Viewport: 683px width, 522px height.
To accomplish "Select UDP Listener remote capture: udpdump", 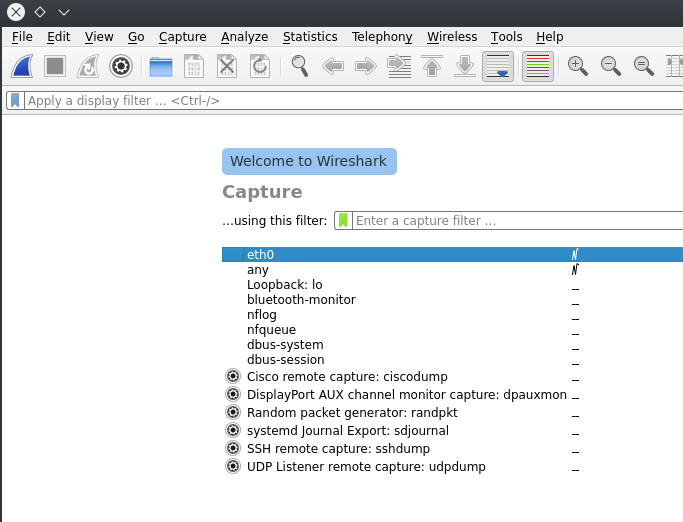I will (453, 467).
